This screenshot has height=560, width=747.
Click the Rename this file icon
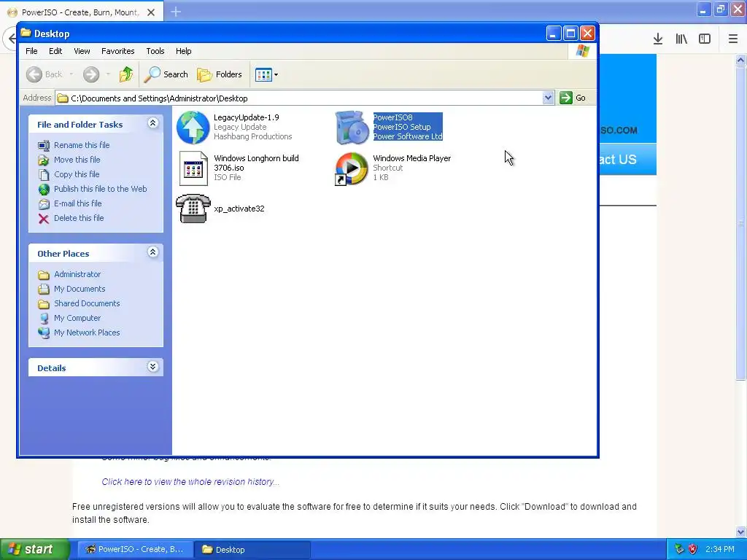(43, 145)
